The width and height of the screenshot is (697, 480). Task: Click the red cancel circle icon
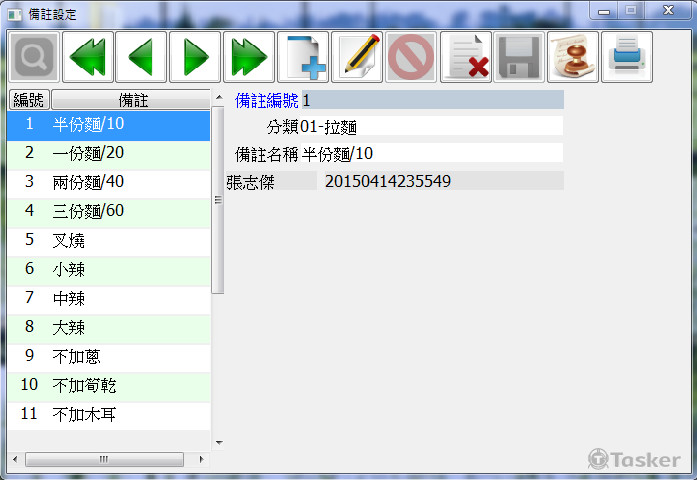point(411,57)
